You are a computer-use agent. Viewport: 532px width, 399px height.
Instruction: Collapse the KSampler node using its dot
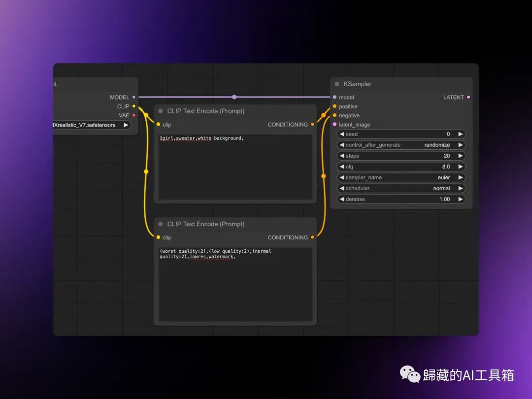tap(337, 84)
